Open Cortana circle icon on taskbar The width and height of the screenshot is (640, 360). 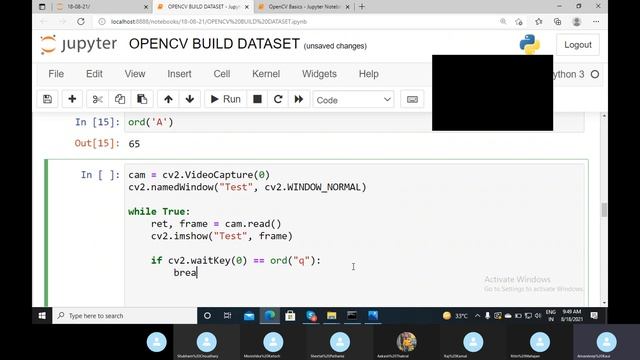(x=207, y=316)
